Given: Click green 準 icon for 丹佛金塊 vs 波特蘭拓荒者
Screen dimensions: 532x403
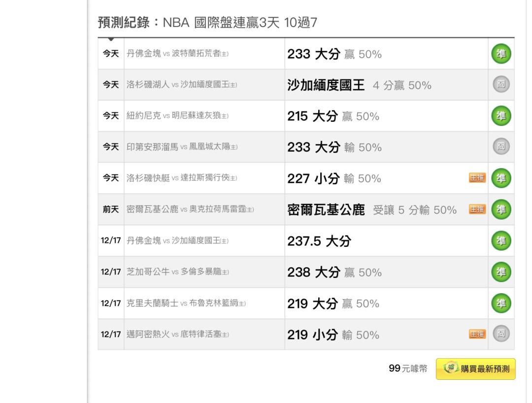Looking at the screenshot, I should 501,54.
